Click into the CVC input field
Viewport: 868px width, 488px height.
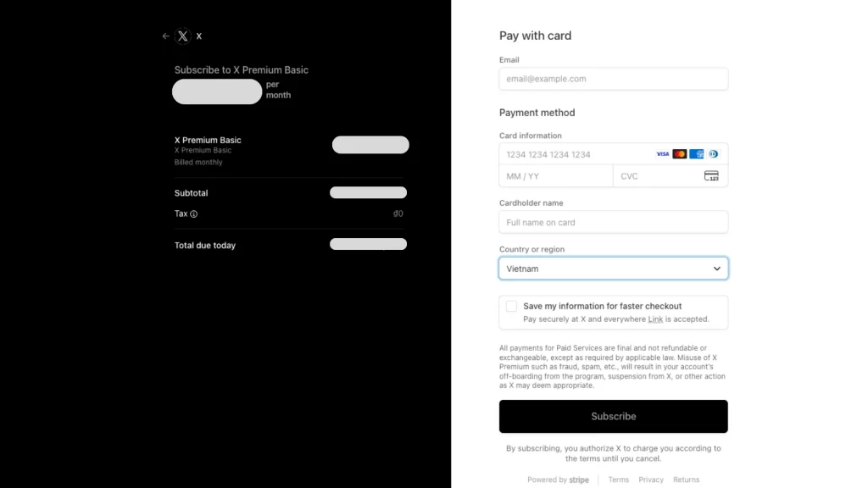coord(657,176)
